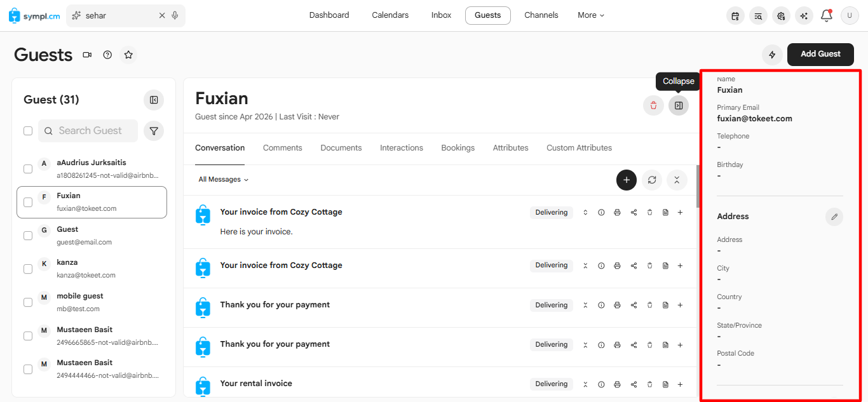This screenshot has height=402, width=868.
Task: Select aAudrius Jurksaitis in guest list
Action: [x=92, y=169]
